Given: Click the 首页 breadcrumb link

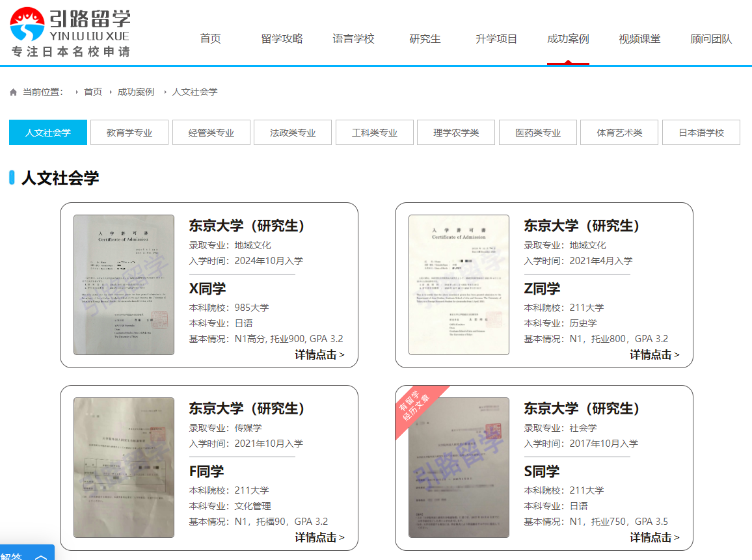Looking at the screenshot, I should [93, 92].
